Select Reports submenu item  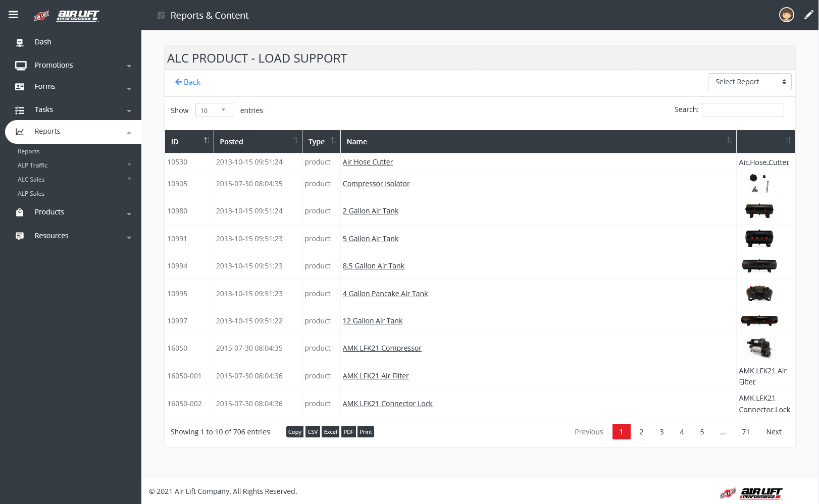[28, 151]
